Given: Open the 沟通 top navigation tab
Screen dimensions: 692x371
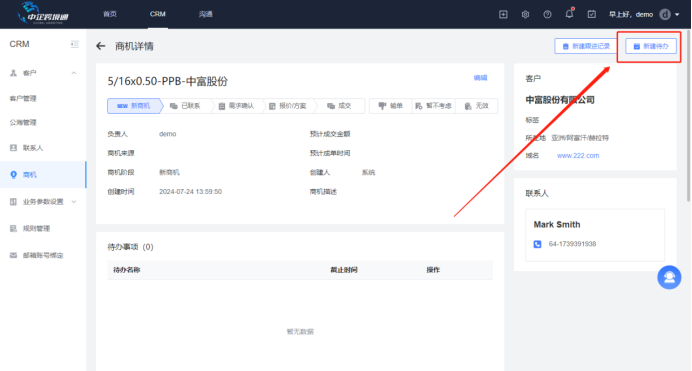Looking at the screenshot, I should (x=206, y=14).
